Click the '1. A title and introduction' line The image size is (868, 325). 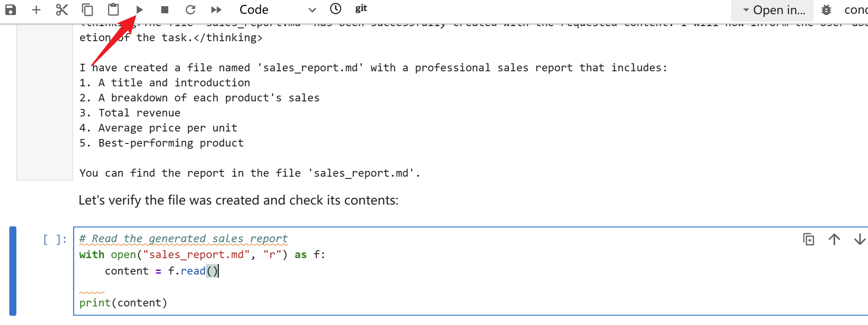pyautogui.click(x=165, y=83)
